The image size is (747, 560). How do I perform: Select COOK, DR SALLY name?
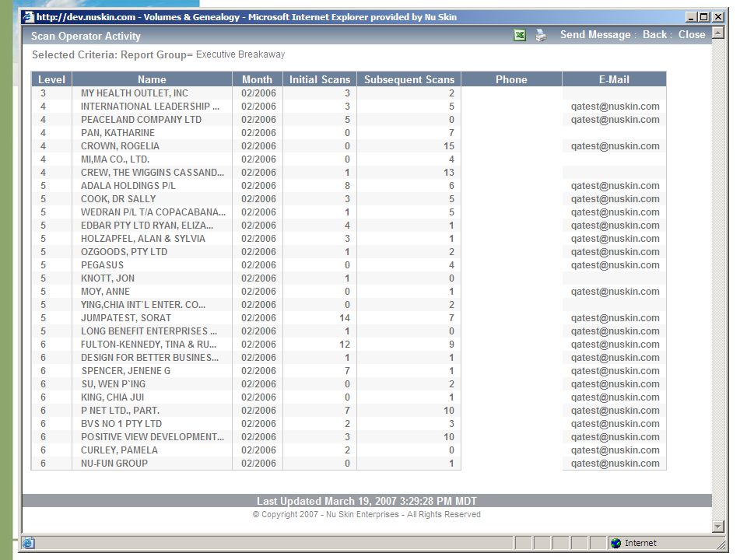tap(118, 199)
